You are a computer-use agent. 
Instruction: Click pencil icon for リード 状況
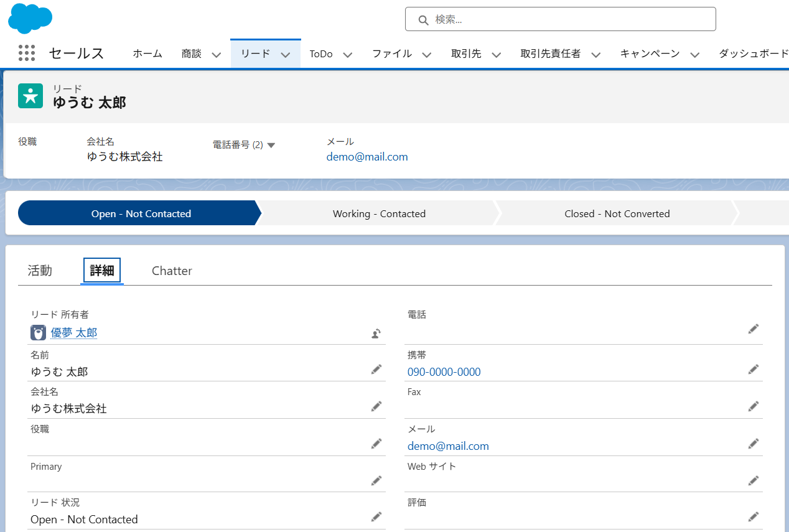click(x=376, y=516)
